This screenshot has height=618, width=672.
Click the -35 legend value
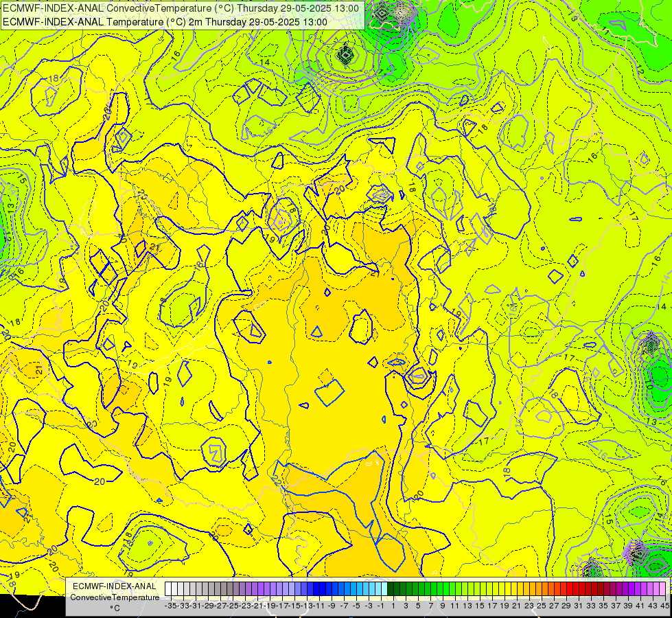point(170,606)
